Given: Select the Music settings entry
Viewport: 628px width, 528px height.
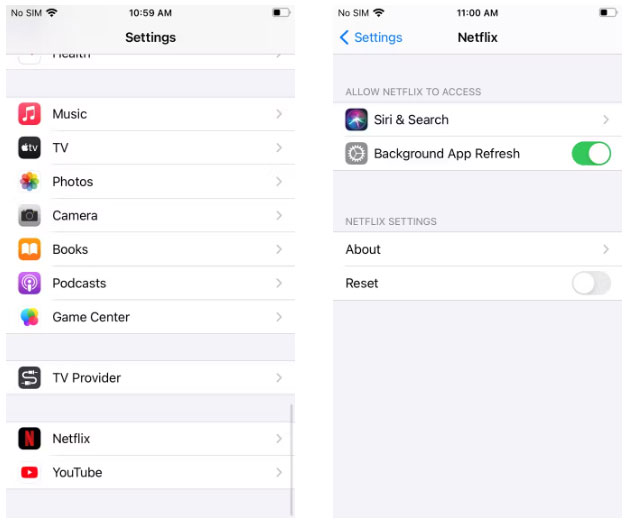Looking at the screenshot, I should pos(150,114).
